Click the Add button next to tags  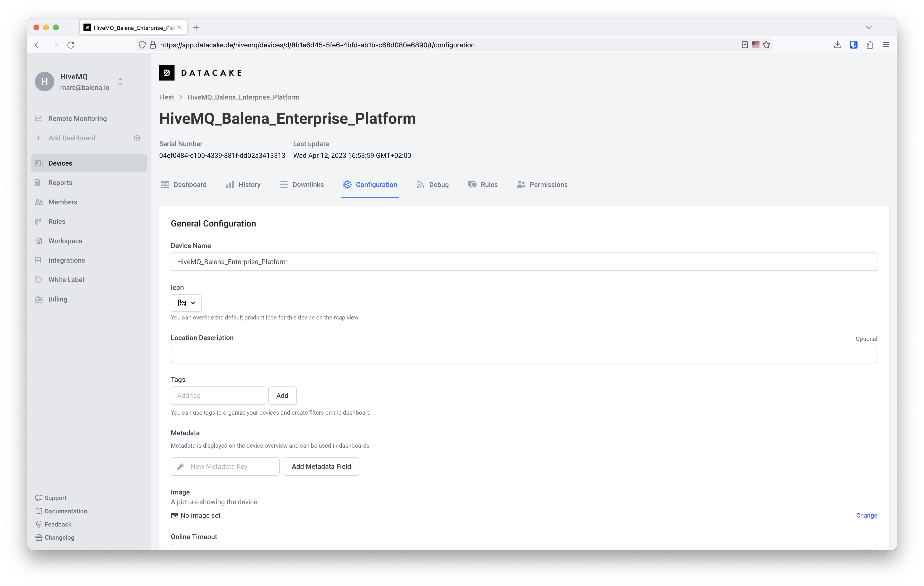(x=282, y=395)
